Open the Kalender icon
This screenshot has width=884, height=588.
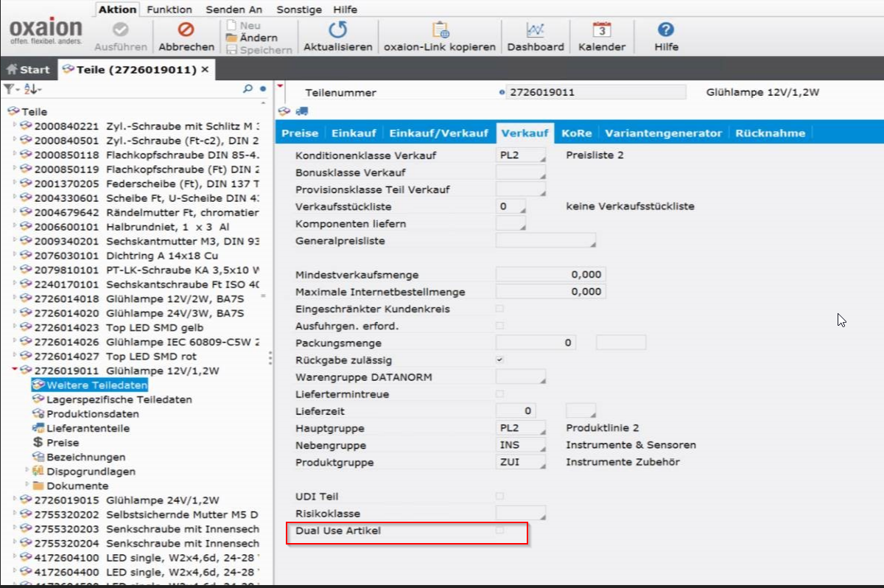point(602,29)
